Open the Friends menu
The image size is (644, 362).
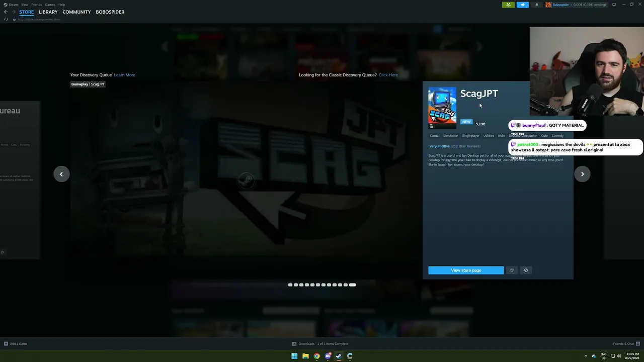pyautogui.click(x=37, y=5)
